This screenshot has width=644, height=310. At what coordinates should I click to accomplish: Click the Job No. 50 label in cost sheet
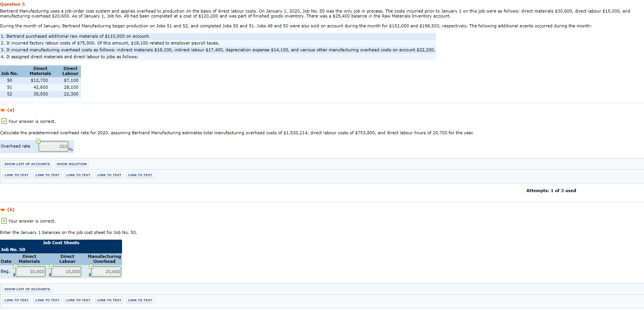coord(13,250)
